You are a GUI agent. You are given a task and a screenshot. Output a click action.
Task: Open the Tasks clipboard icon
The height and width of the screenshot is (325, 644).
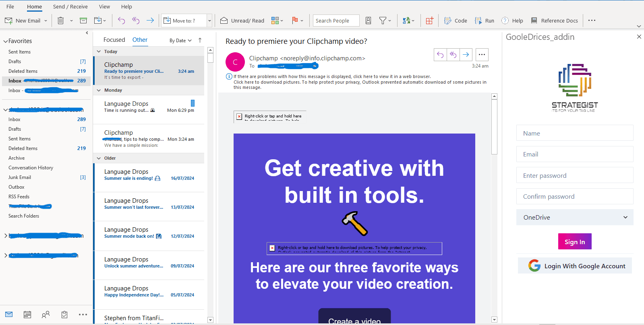point(64,315)
